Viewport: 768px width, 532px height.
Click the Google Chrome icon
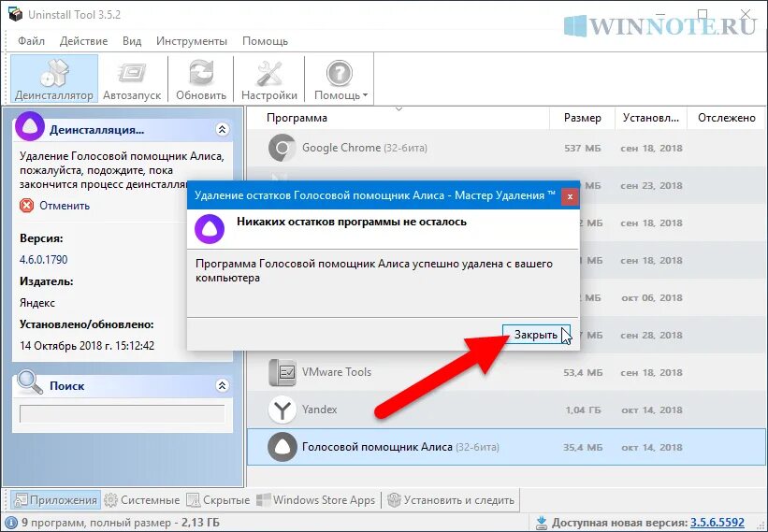[x=283, y=148]
